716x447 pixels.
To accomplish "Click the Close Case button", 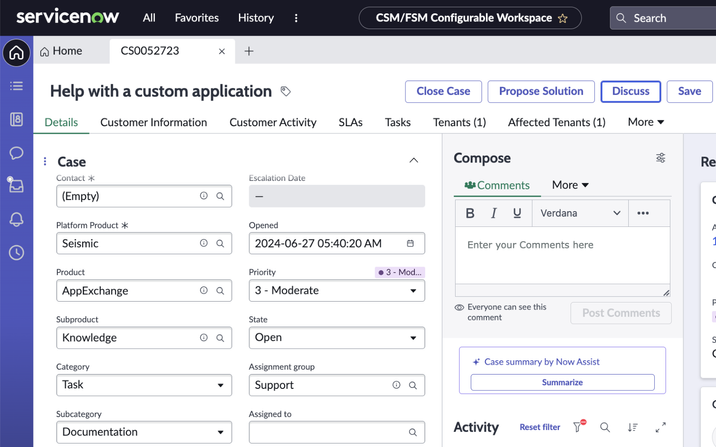I will click(443, 91).
